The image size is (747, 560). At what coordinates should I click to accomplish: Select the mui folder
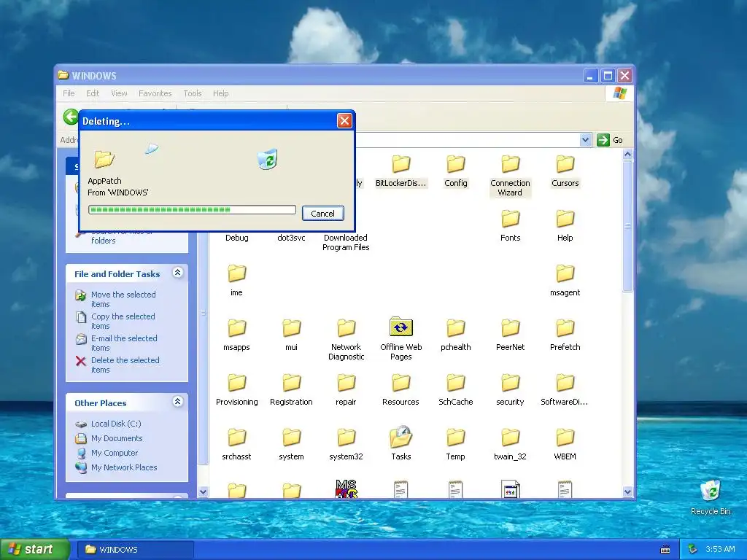[292, 335]
